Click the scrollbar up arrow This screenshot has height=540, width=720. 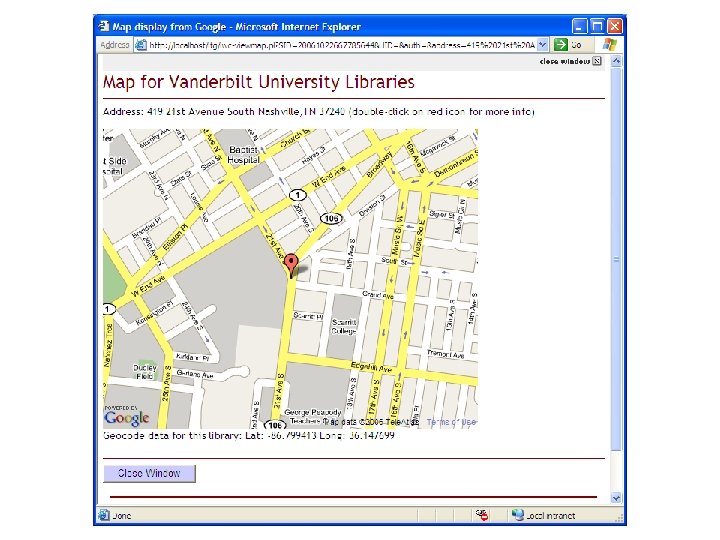tap(616, 61)
